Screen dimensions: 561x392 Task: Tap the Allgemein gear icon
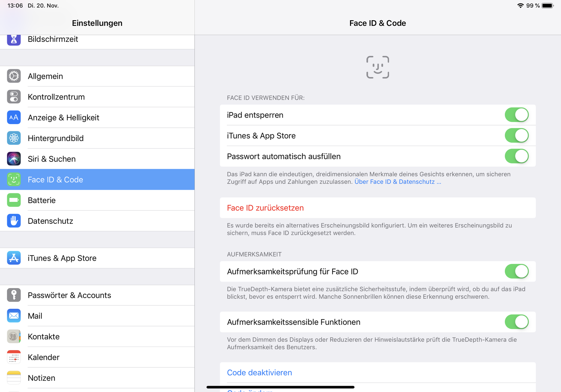tap(14, 76)
